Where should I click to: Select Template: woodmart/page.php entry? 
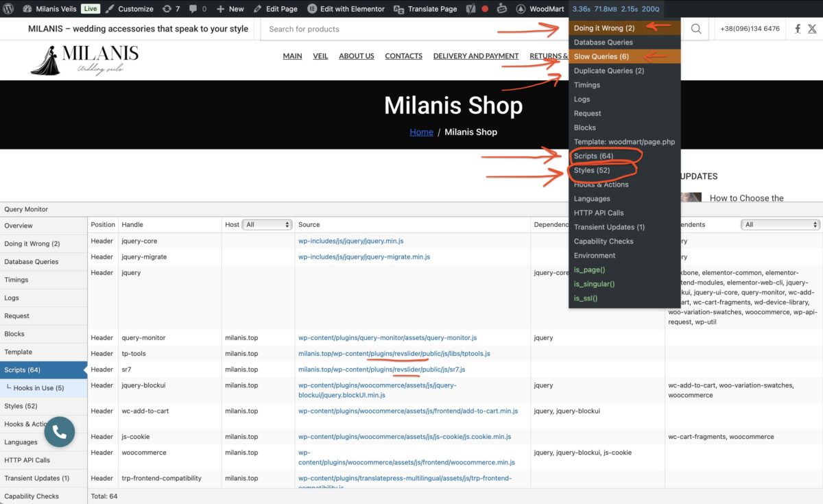(x=625, y=142)
